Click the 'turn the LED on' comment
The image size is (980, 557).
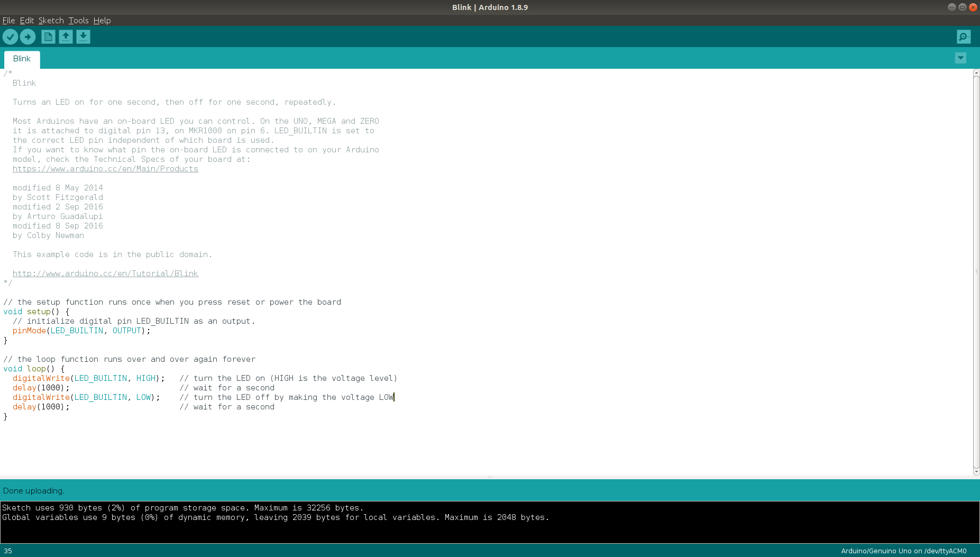(288, 378)
